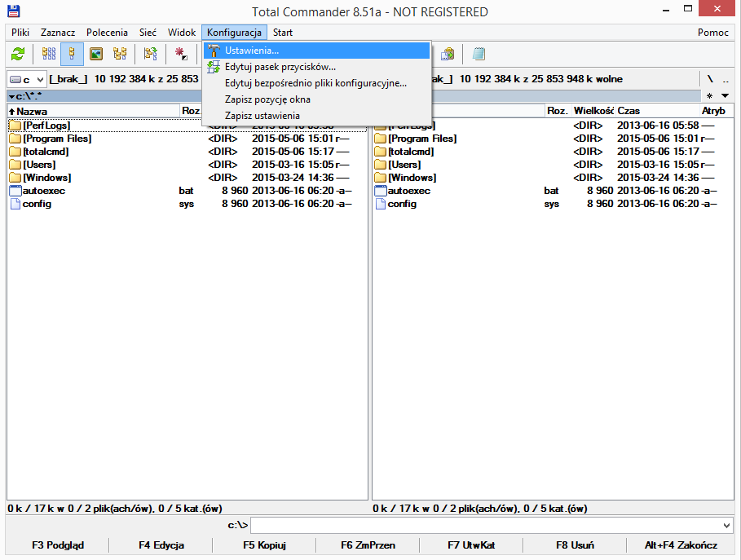741x560 pixels.
Task: Open the Pliki menu
Action: tap(20, 33)
